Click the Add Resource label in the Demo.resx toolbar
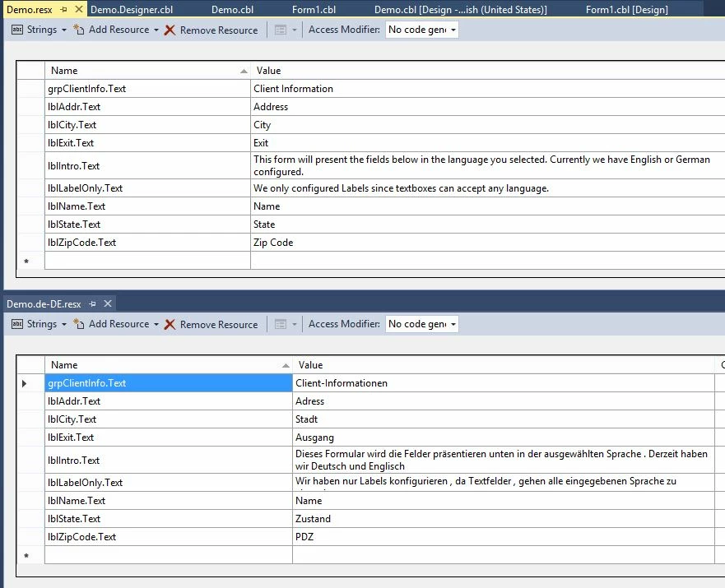725x588 pixels. [119, 30]
